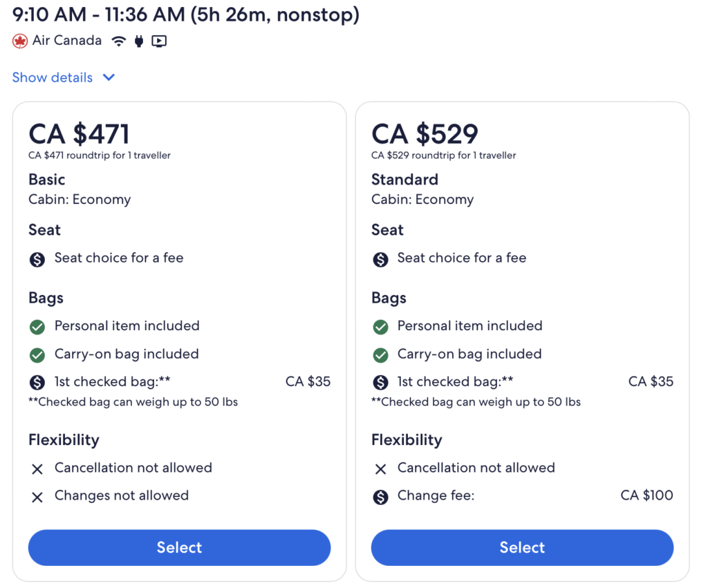Click Basic fare's 1st checked bag dollar icon
The image size is (708, 588).
coord(37,383)
